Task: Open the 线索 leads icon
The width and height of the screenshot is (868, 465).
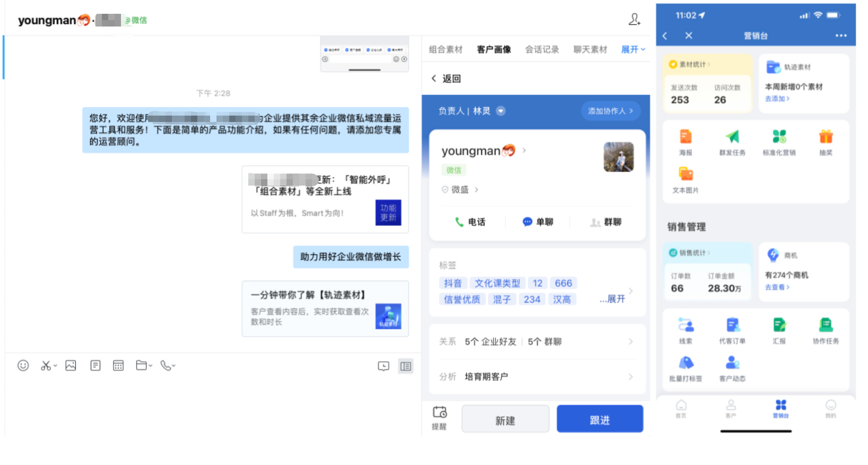Action: (x=685, y=325)
